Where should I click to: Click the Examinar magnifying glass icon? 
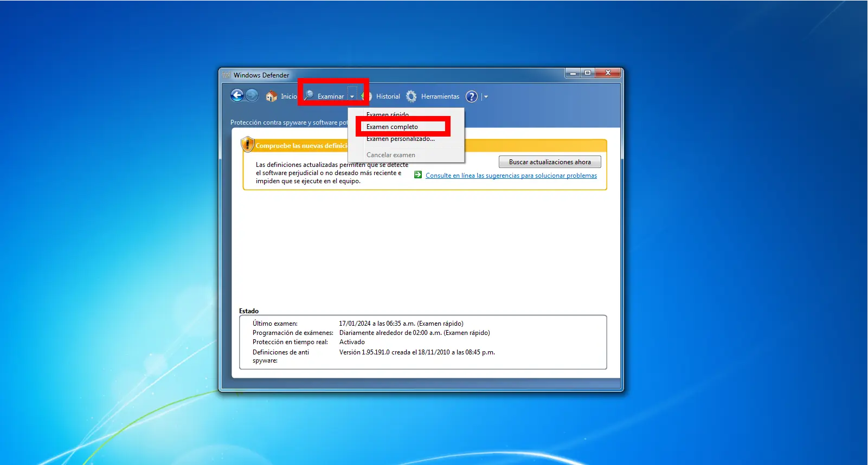click(309, 96)
